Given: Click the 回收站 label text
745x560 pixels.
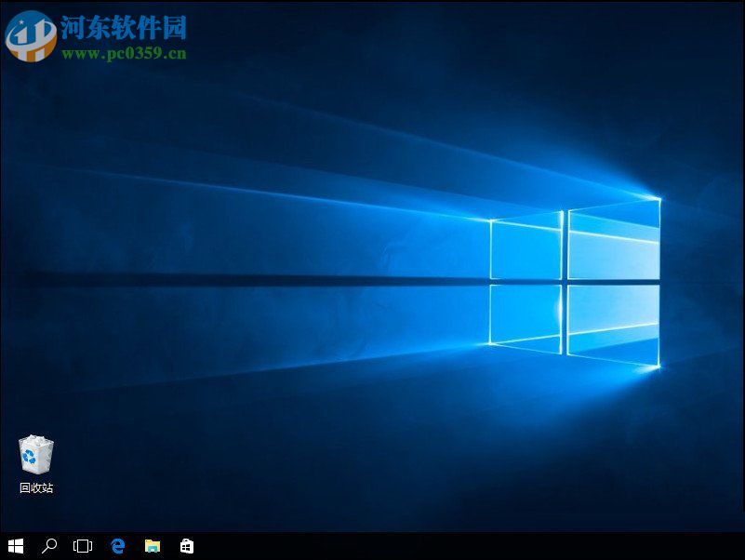Looking at the screenshot, I should tap(36, 487).
